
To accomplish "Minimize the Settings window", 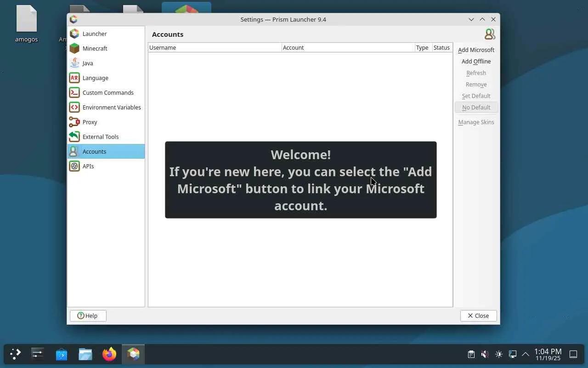I will coord(471,19).
